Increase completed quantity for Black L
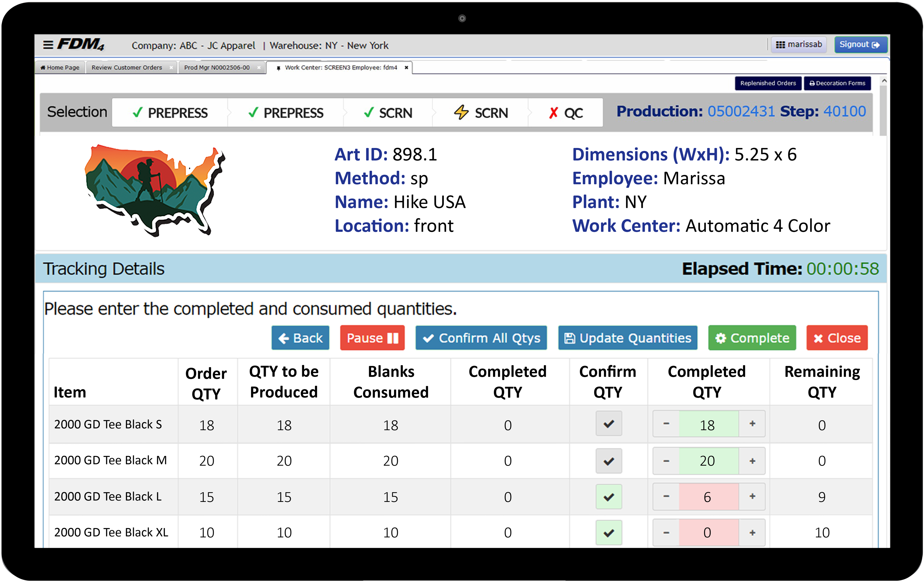This screenshot has width=924, height=581. click(752, 496)
